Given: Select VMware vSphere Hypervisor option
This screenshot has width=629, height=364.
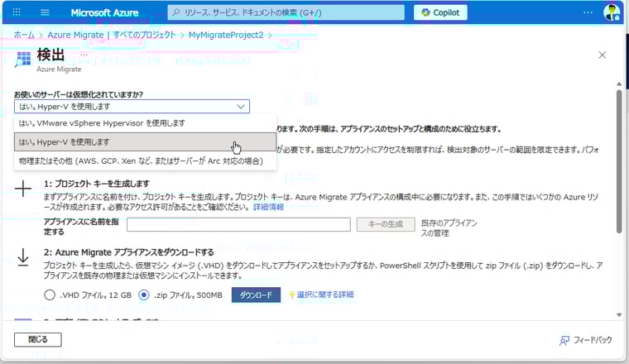Looking at the screenshot, I should click(145, 123).
